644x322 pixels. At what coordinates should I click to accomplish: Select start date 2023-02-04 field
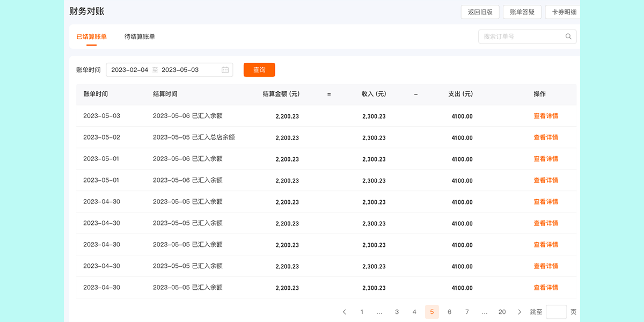129,70
